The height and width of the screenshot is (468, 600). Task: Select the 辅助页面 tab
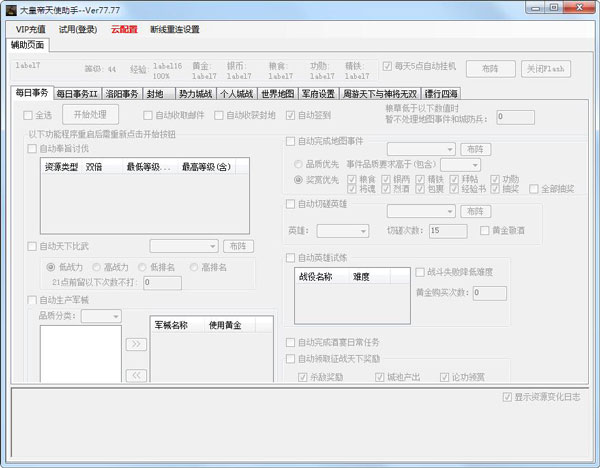28,45
